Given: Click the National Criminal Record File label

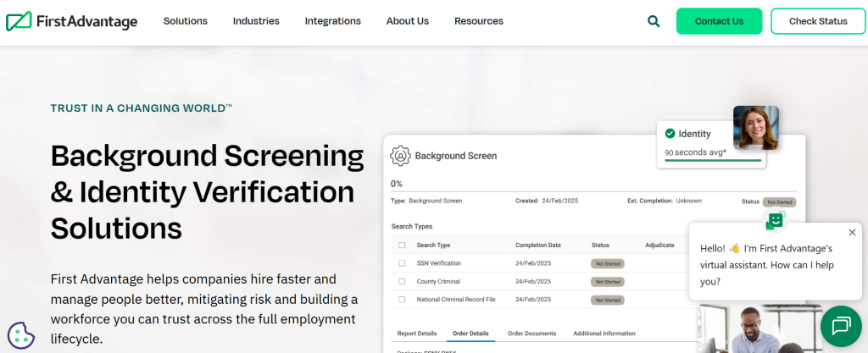Looking at the screenshot, I should (455, 300).
